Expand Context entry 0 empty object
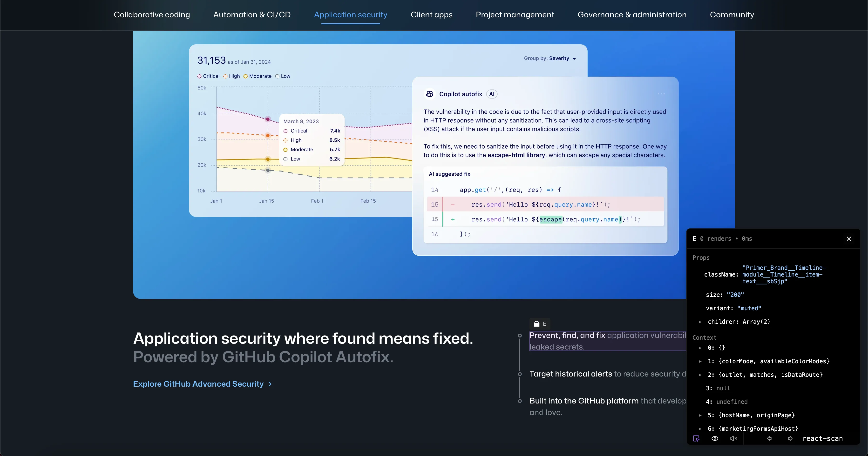The height and width of the screenshot is (456, 868). [700, 348]
